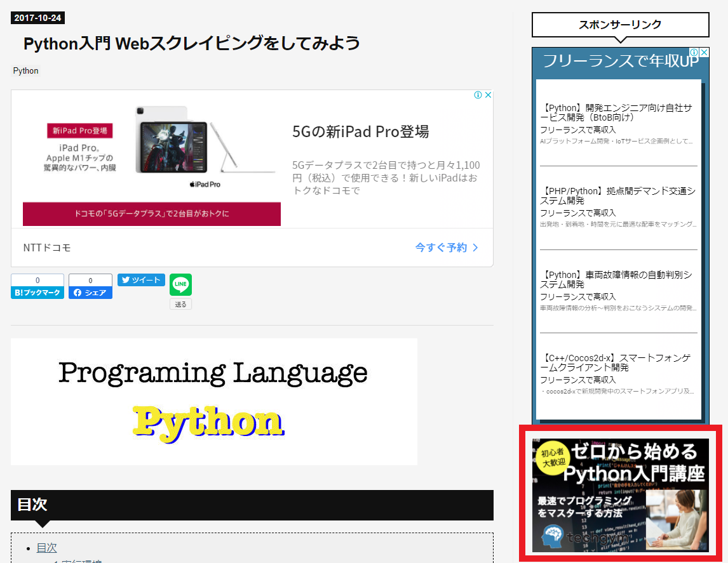Click the Twitter ツイート button
The height and width of the screenshot is (563, 728).
click(x=141, y=280)
